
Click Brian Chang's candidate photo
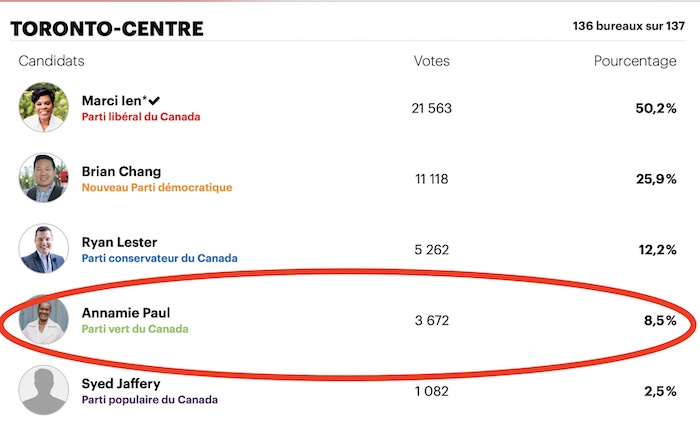coord(44,178)
